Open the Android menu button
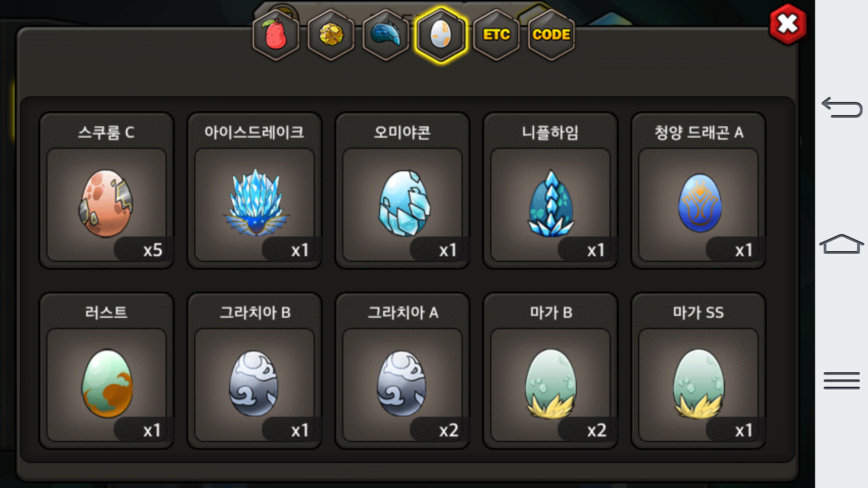This screenshot has height=488, width=868. (x=841, y=380)
